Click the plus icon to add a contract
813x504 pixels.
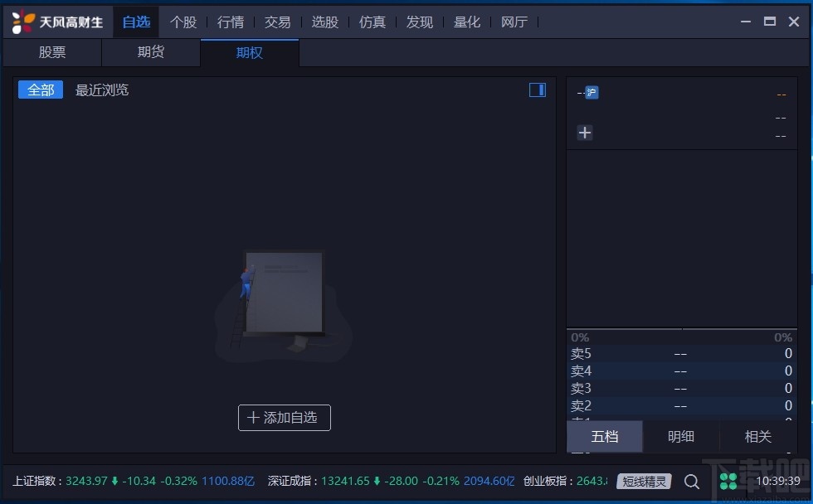(585, 133)
